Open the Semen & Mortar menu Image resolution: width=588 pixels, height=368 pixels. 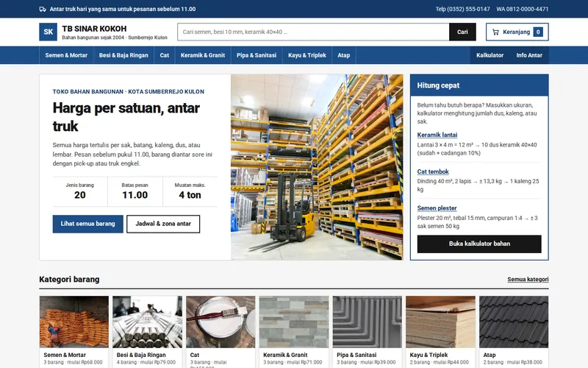click(x=66, y=55)
